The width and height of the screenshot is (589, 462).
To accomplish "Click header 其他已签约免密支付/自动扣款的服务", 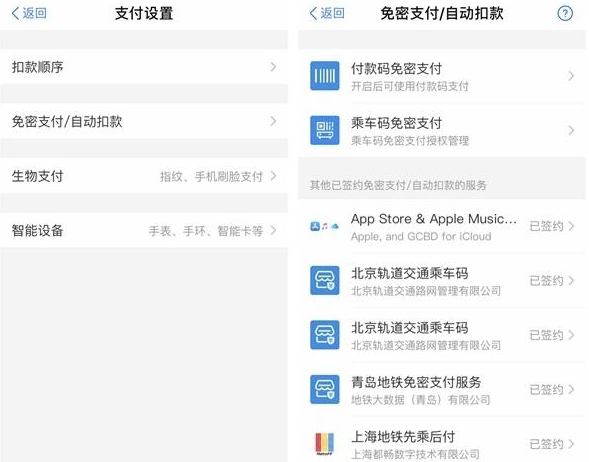I will pos(398,185).
